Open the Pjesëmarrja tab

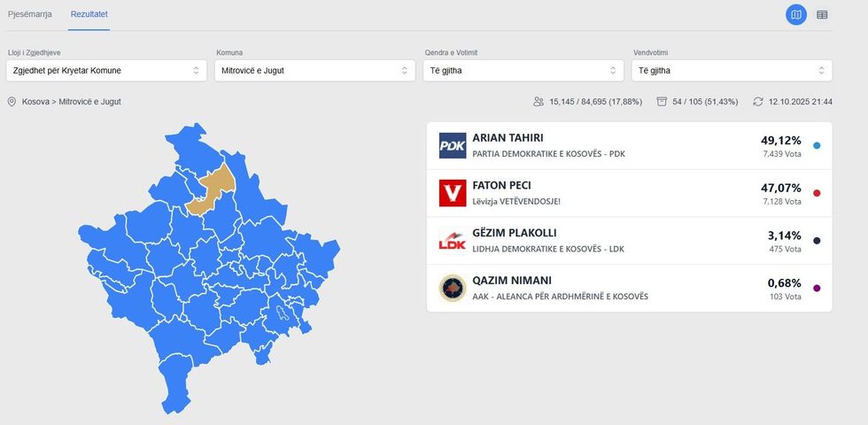click(30, 14)
